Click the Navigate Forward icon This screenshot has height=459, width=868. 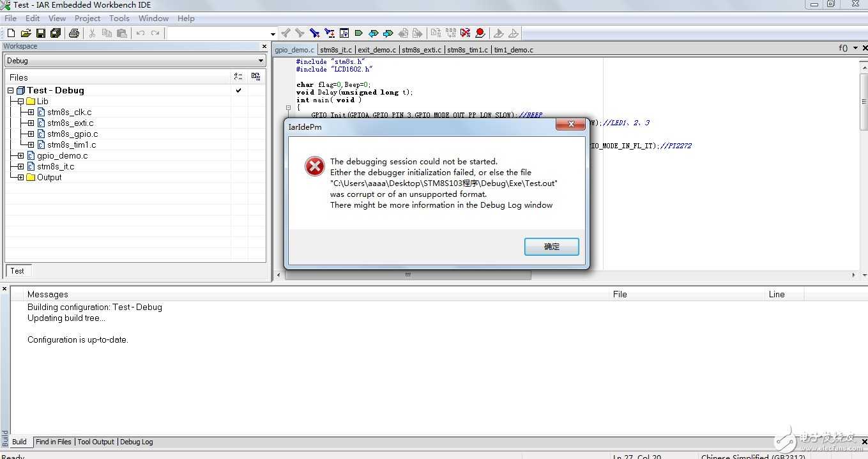tap(418, 33)
